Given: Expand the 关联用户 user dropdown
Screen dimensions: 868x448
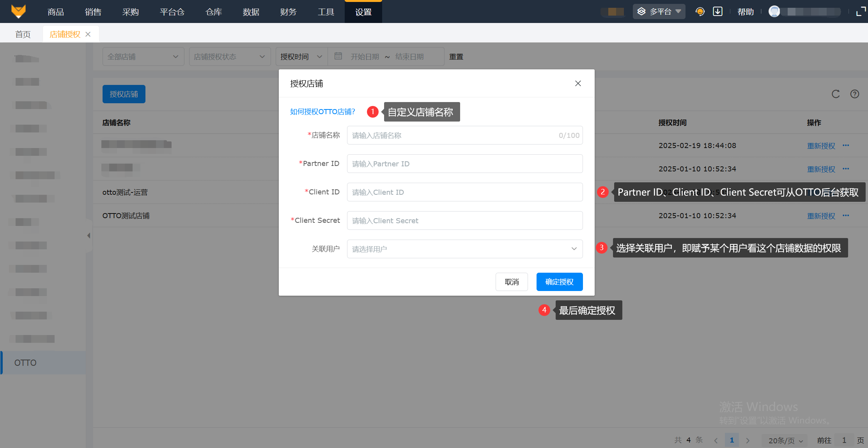Looking at the screenshot, I should pos(464,249).
